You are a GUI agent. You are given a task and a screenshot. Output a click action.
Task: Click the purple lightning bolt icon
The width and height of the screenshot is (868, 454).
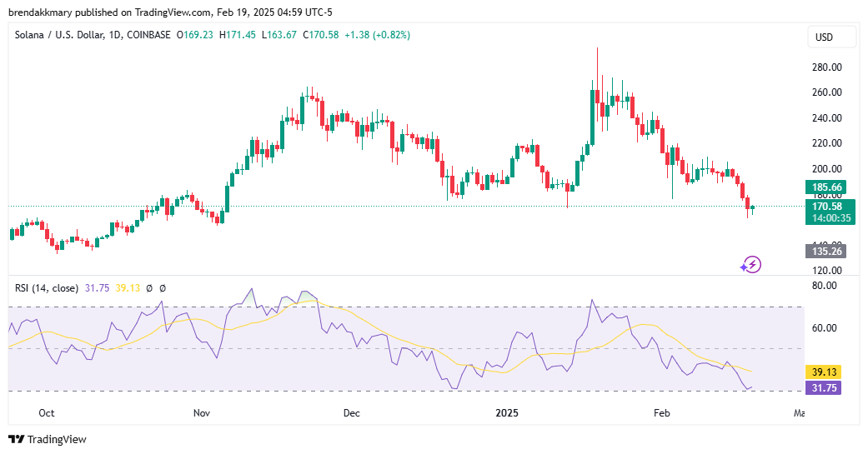point(751,265)
